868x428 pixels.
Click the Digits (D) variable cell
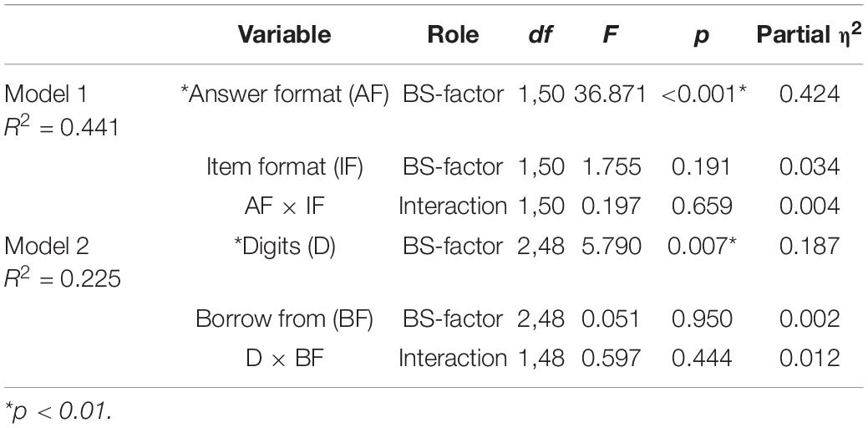[285, 247]
